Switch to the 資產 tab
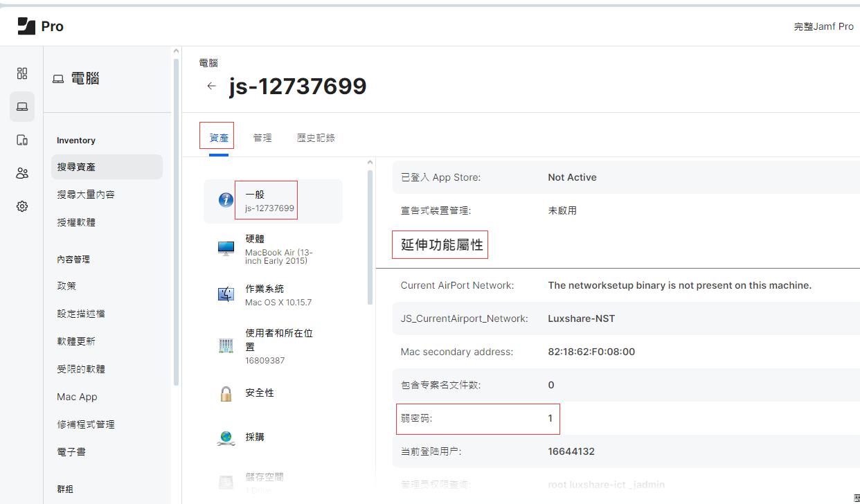The height and width of the screenshot is (504, 860). coord(219,138)
